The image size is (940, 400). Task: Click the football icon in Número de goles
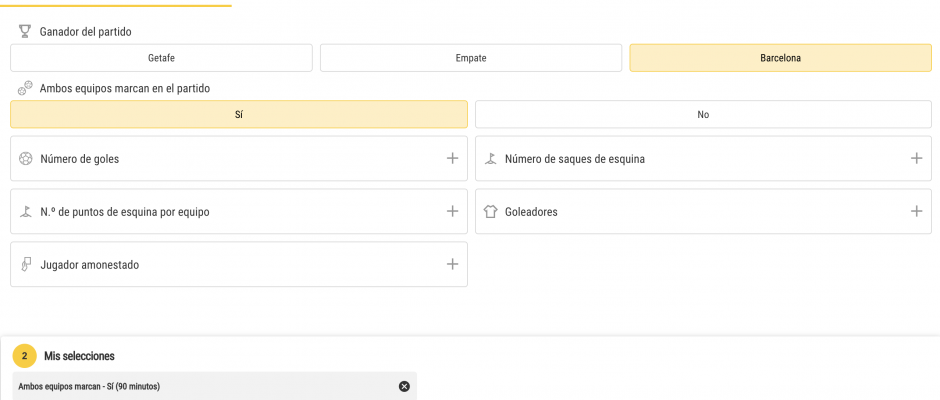tap(26, 158)
